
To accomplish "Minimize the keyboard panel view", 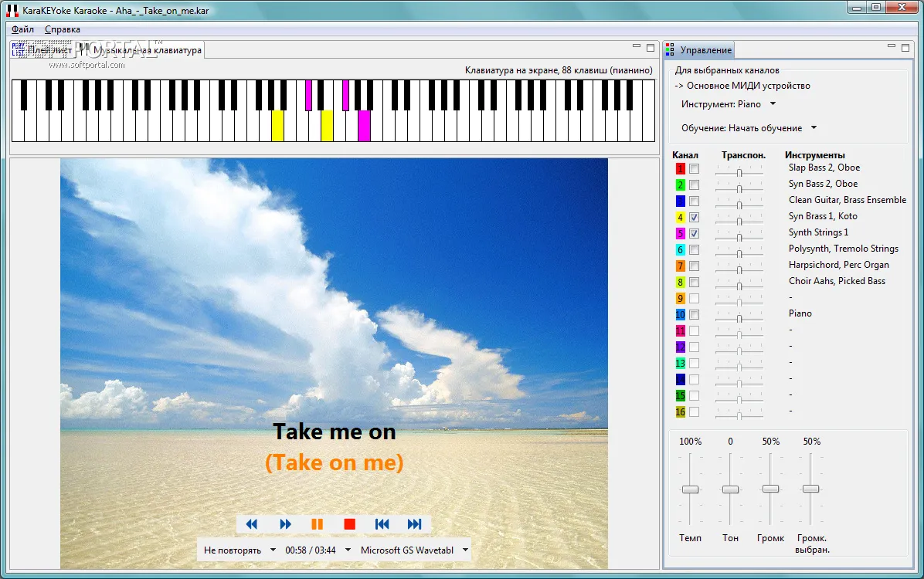I will [x=637, y=46].
